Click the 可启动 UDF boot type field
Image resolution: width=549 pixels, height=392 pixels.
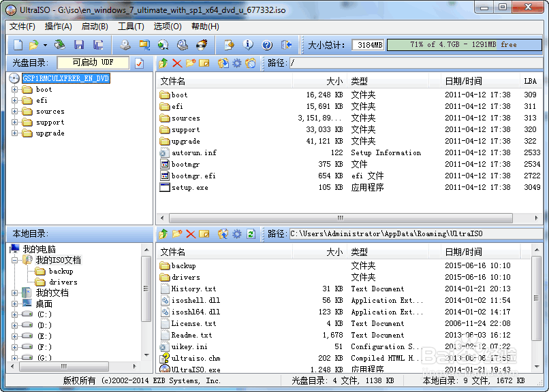pos(93,63)
